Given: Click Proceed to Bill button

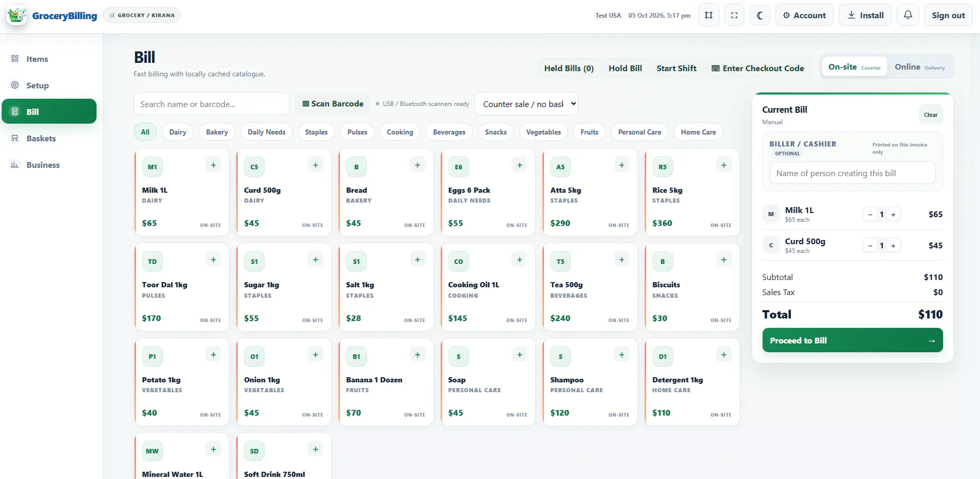Looking at the screenshot, I should (852, 340).
